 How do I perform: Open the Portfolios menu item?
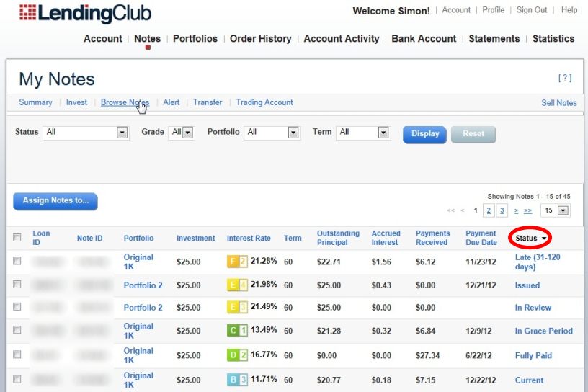tap(195, 38)
